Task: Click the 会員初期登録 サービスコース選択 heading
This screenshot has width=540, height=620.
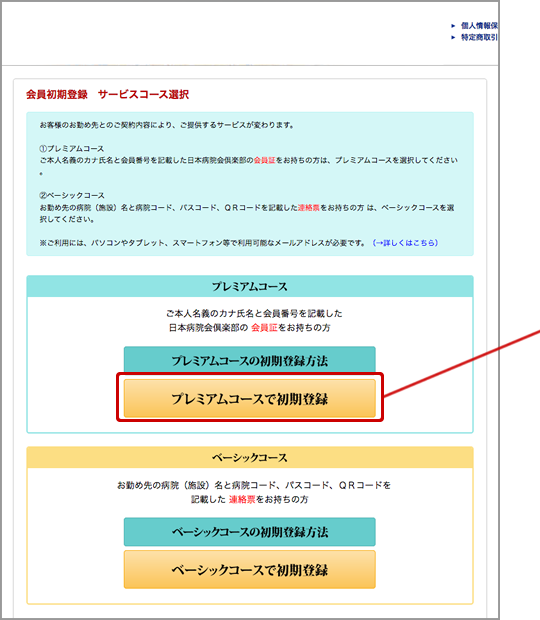Action: click(x=108, y=95)
